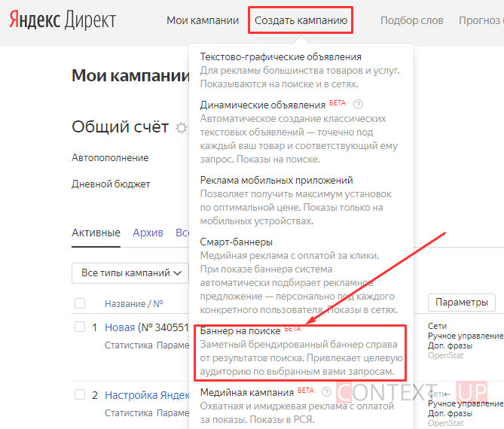Open Мои кампании in top navigation
Image resolution: width=504 pixels, height=429 pixels.
tap(203, 20)
